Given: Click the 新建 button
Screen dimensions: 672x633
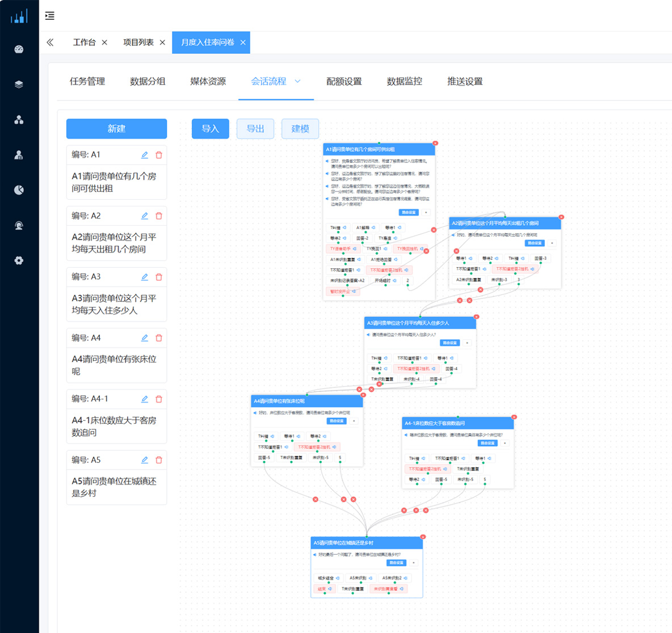Looking at the screenshot, I should click(x=116, y=129).
